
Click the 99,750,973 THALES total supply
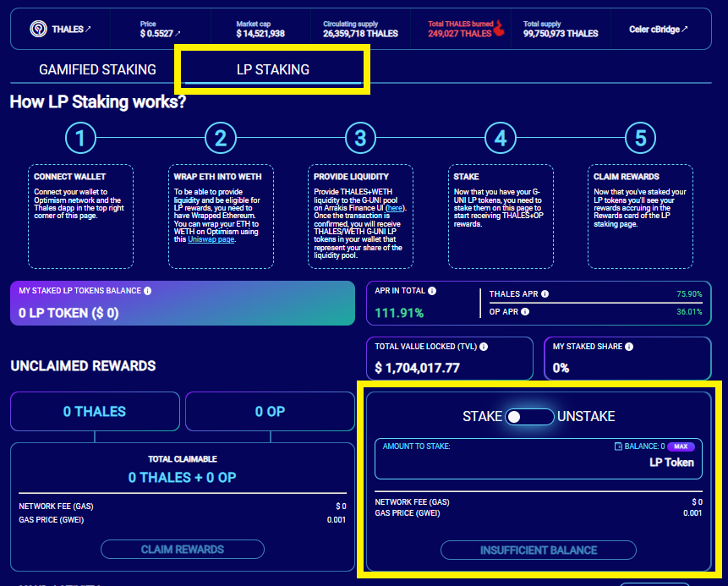[x=561, y=34]
